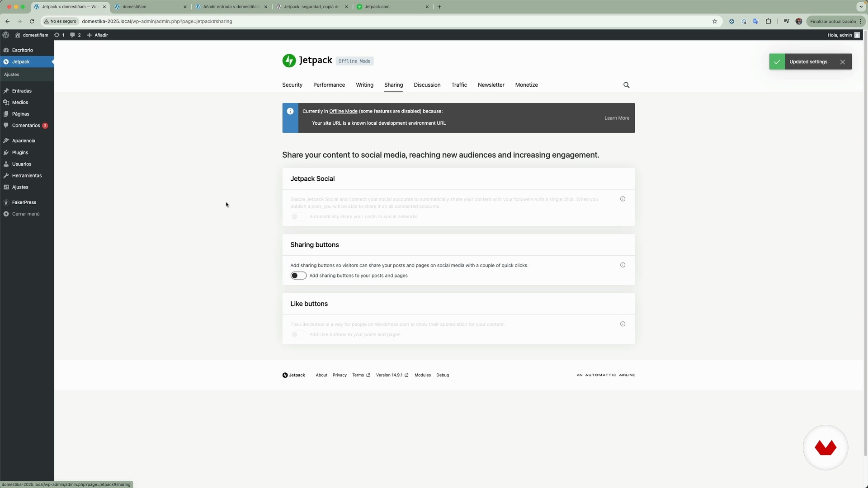Screen dimensions: 868x488
Task: Click the WordPress logo in admin bar
Action: [6, 35]
